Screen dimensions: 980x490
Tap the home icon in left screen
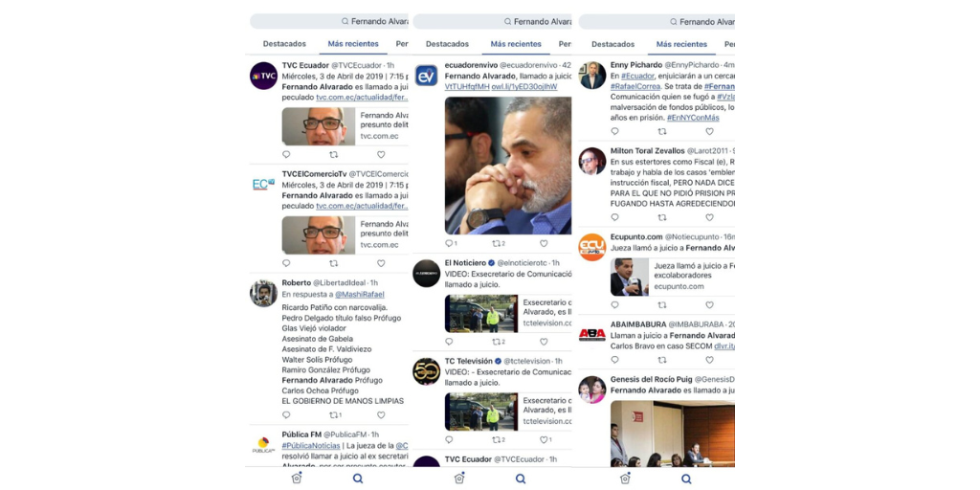click(x=297, y=479)
